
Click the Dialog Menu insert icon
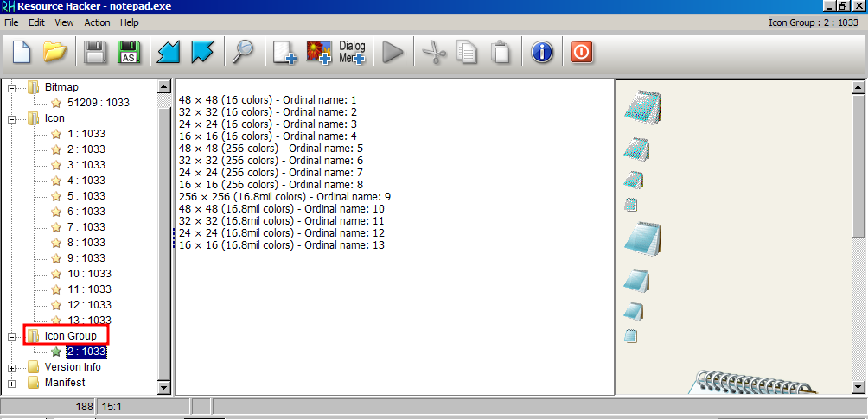(352, 53)
